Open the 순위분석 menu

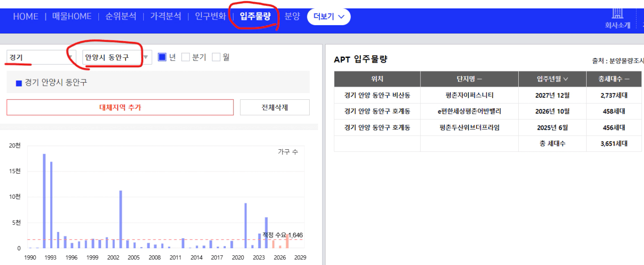(121, 17)
